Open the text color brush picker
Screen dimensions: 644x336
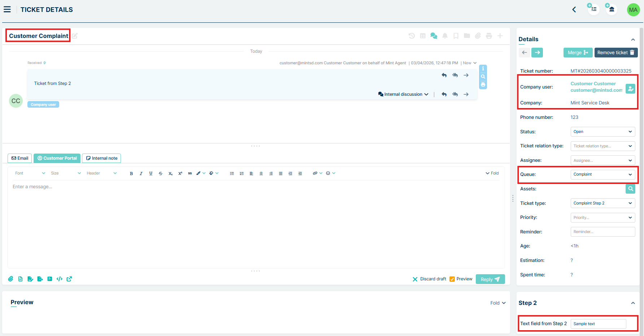click(199, 173)
